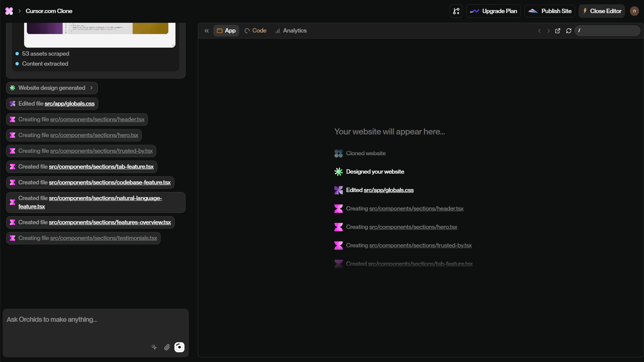
Task: Open preview in new window icon
Action: pyautogui.click(x=557, y=31)
